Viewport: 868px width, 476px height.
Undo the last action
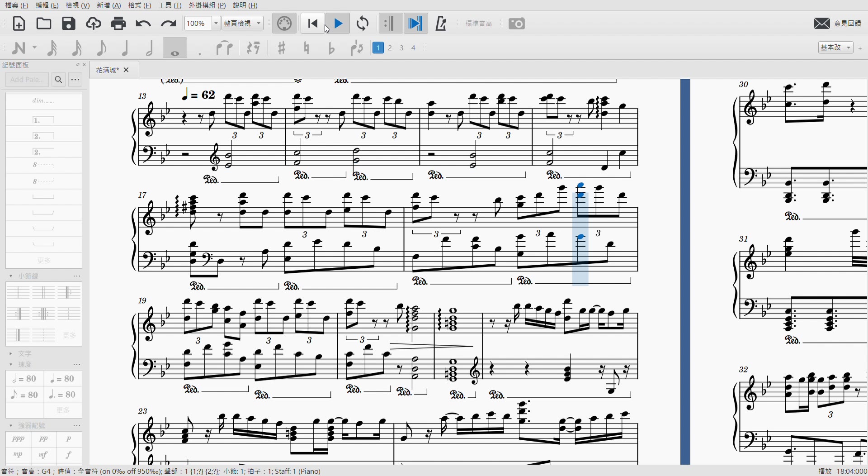click(x=143, y=24)
